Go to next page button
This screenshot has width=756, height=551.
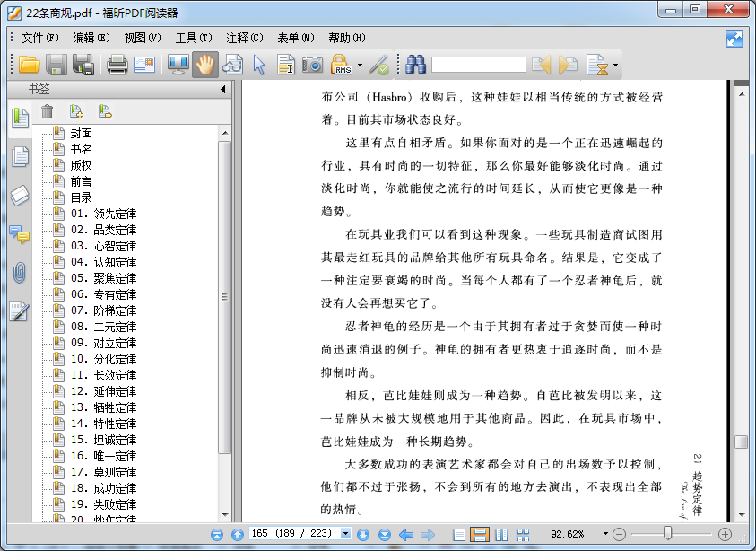pyautogui.click(x=363, y=534)
